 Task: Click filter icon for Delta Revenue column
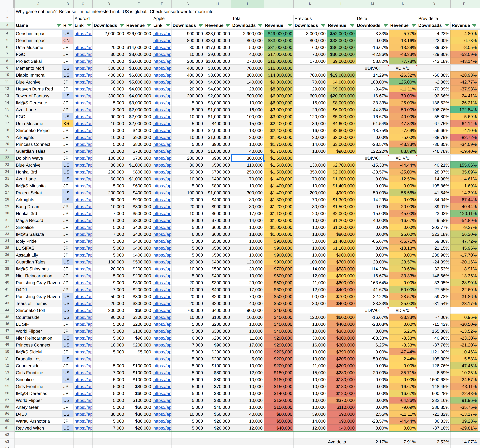[x=414, y=26]
